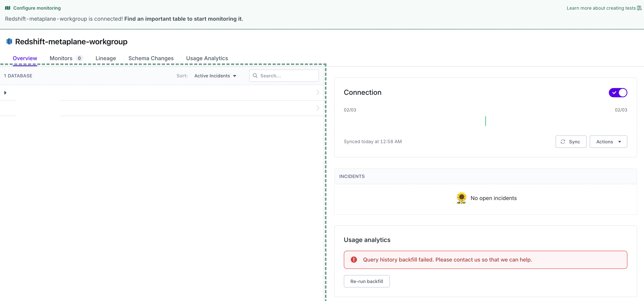This screenshot has height=301, width=644.
Task: Click the 'Connection' card heading
Action: tap(363, 92)
